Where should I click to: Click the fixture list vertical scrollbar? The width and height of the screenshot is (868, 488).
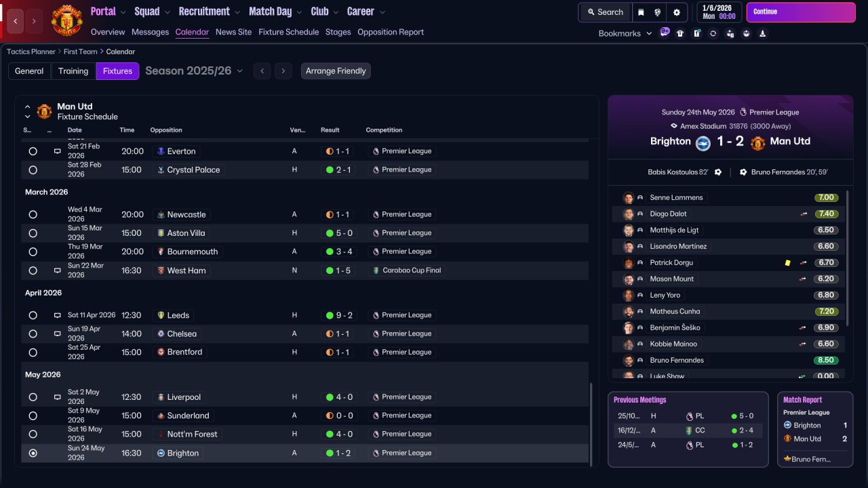pyautogui.click(x=591, y=424)
